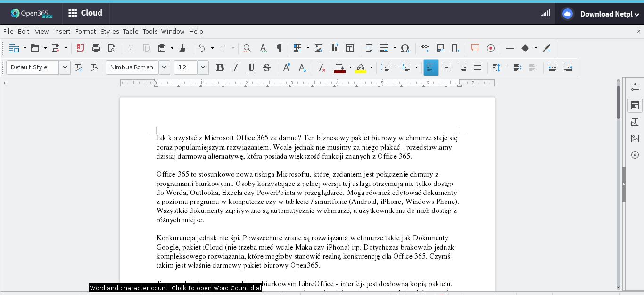
Task: Click the font size input field
Action: pos(186,67)
